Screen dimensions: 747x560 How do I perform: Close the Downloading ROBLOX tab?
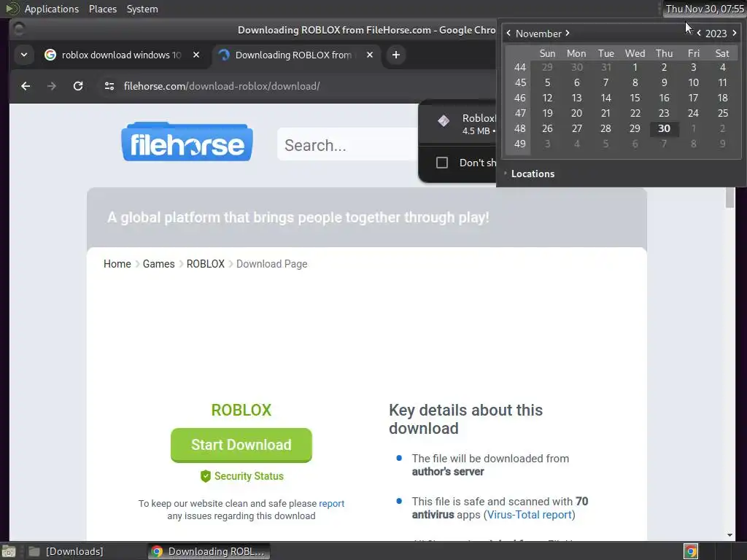point(370,55)
